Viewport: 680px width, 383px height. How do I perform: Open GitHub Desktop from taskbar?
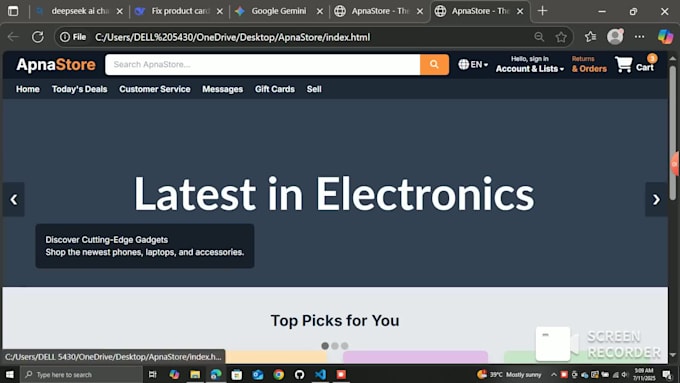tap(300, 374)
